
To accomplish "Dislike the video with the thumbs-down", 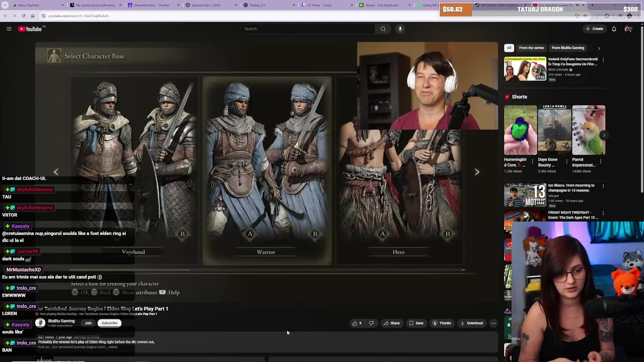I will click(x=371, y=323).
